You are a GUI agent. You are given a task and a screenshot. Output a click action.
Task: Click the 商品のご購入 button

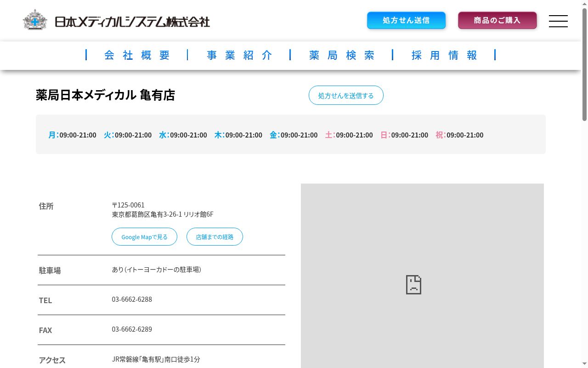pyautogui.click(x=497, y=20)
